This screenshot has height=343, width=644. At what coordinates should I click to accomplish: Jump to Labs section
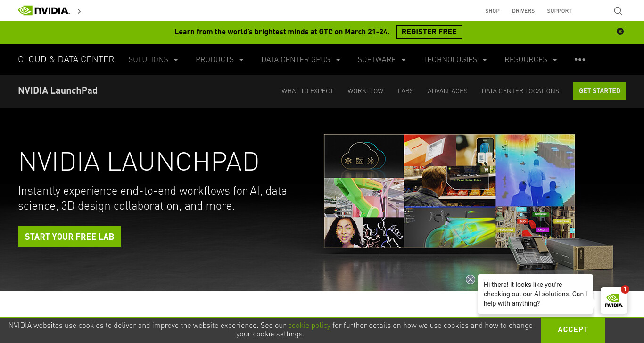click(x=405, y=91)
